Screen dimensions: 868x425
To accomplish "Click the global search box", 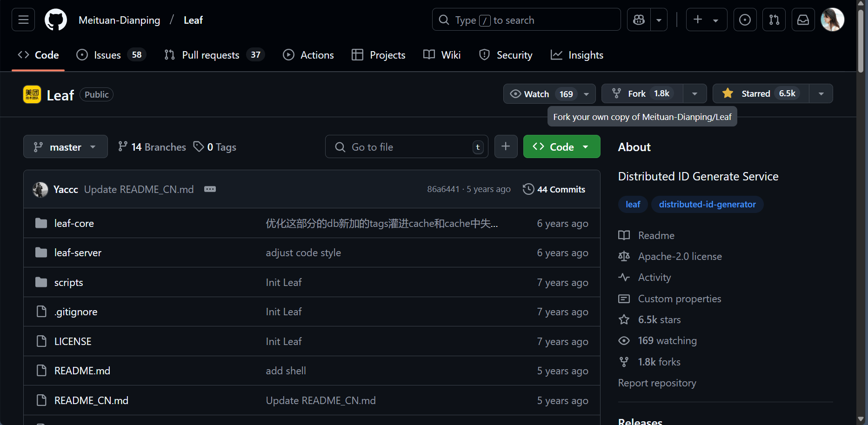I will [526, 20].
